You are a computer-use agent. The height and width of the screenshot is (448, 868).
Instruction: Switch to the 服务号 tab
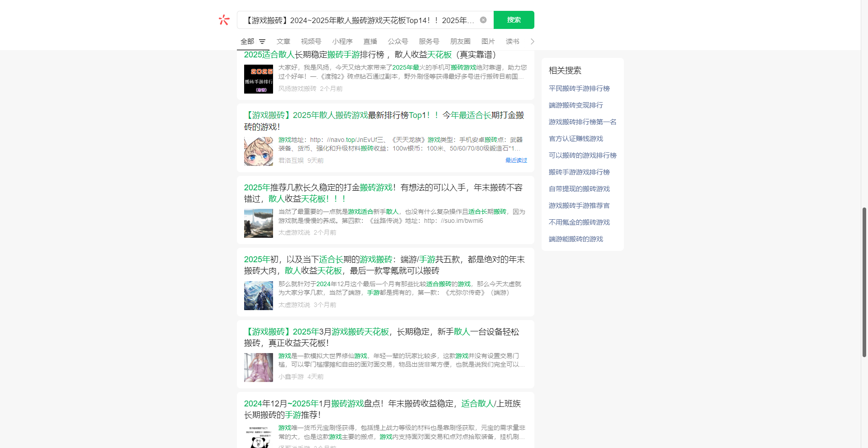[429, 42]
